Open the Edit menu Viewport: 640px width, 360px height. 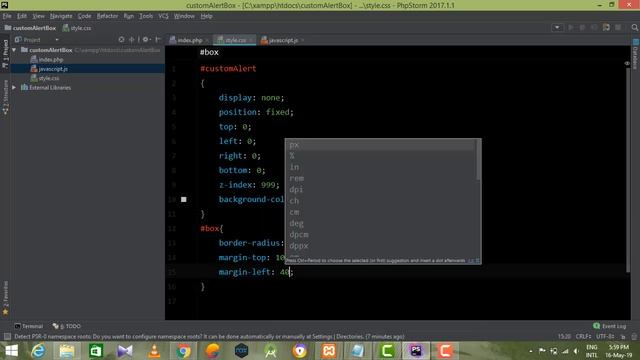pos(22,16)
